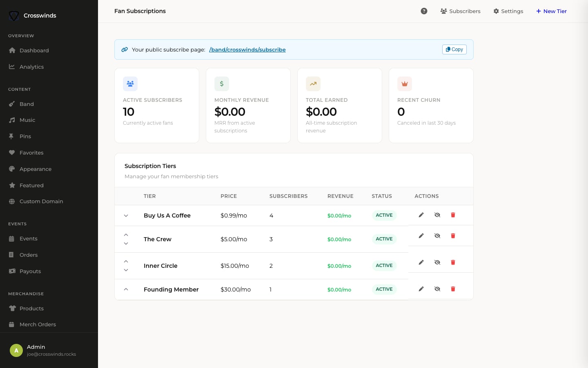588x368 pixels.
Task: Click the Monthly Revenue dollar icon
Action: coord(222,84)
